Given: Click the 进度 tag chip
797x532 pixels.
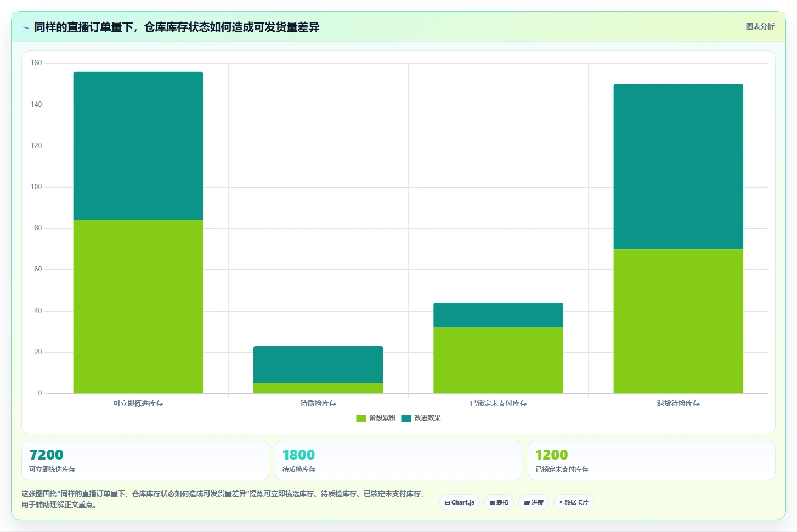Looking at the screenshot, I should click(534, 502).
